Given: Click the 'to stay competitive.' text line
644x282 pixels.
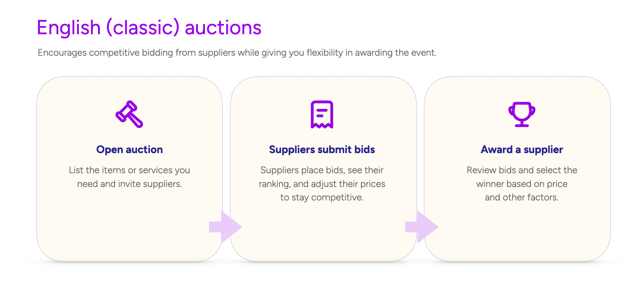Looking at the screenshot, I should click(322, 197).
